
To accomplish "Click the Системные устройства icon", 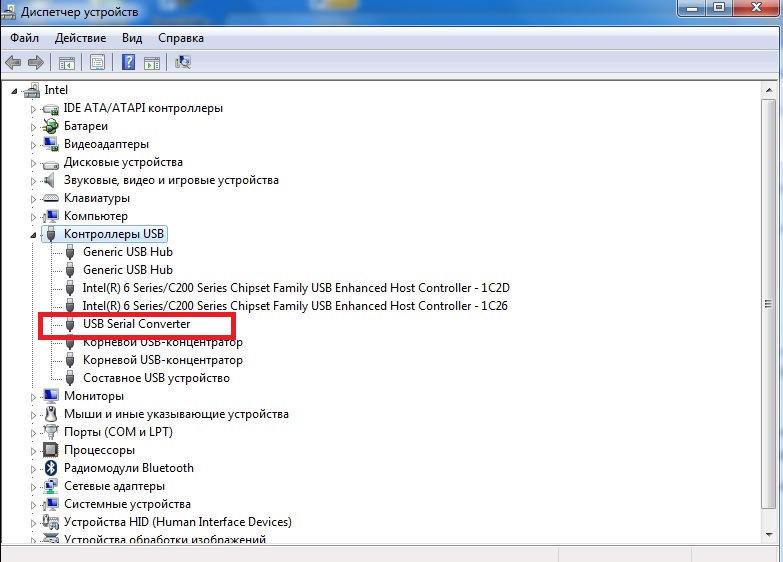I will click(50, 504).
